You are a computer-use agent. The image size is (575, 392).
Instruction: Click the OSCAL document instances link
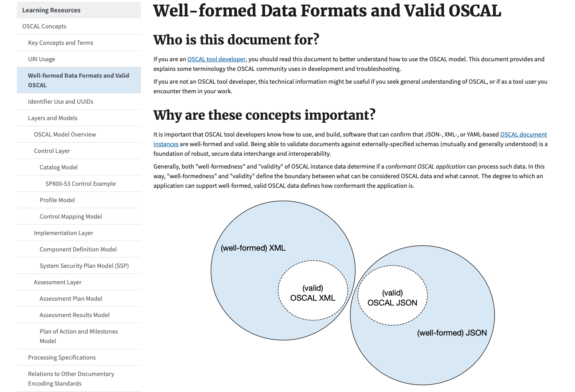523,135
